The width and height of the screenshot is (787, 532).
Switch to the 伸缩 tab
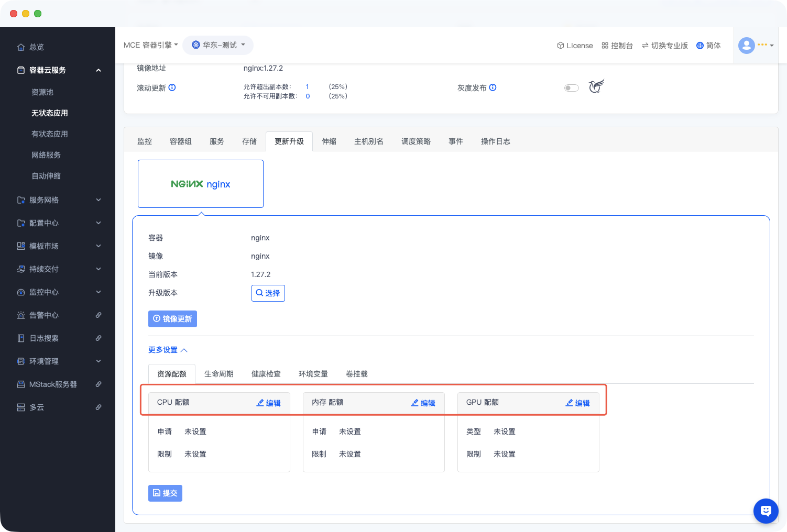click(329, 141)
